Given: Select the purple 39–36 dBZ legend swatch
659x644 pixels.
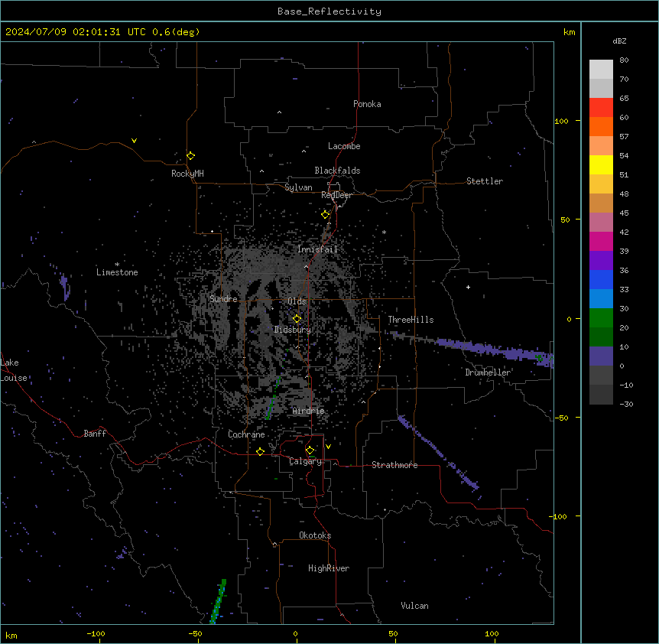Looking at the screenshot, I should 601,261.
